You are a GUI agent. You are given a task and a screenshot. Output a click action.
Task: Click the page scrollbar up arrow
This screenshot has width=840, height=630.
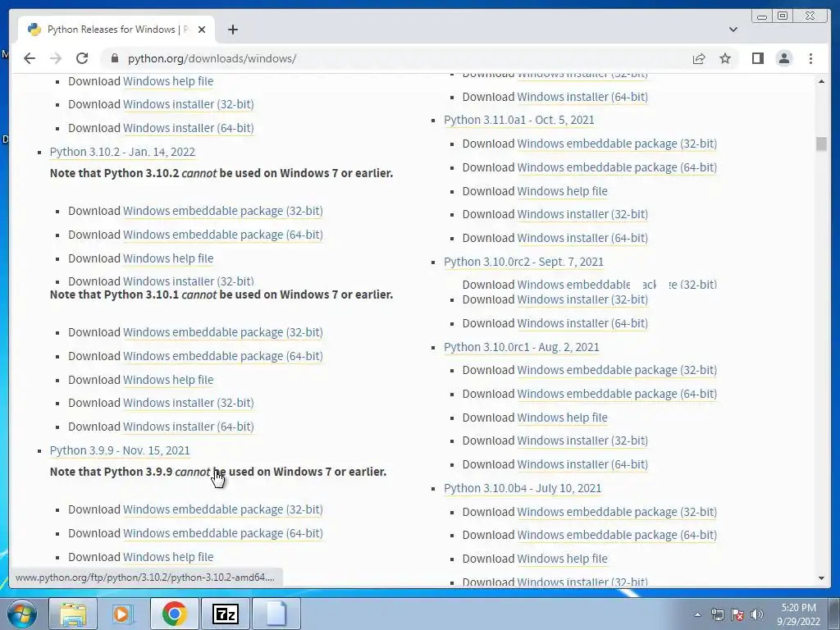point(821,81)
